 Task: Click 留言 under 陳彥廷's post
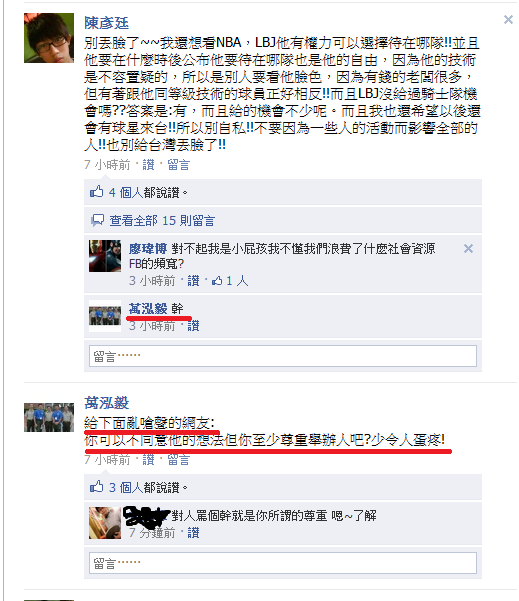[179, 165]
